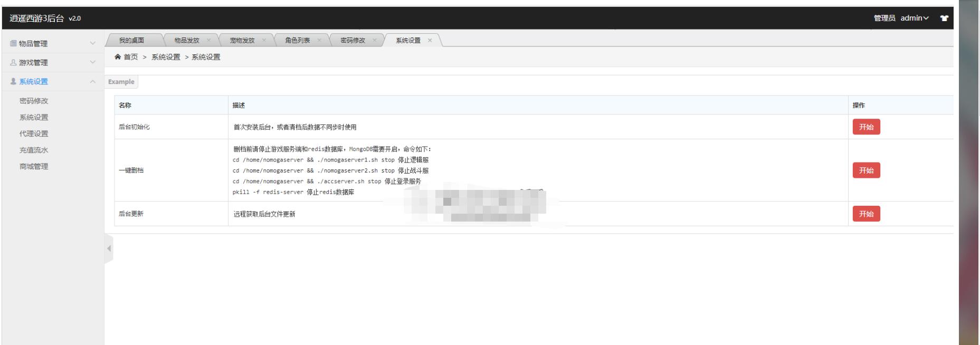
Task: Switch to the 我的桌面 tab
Action: tap(131, 41)
